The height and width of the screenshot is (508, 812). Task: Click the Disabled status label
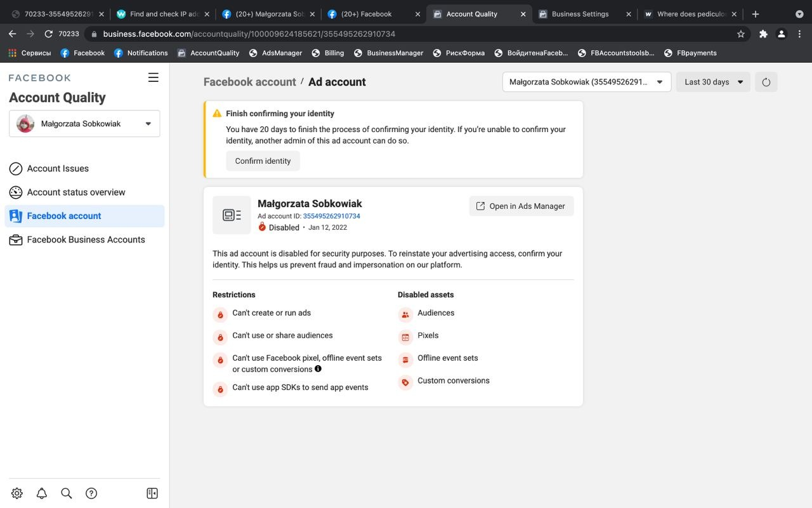[x=284, y=227]
